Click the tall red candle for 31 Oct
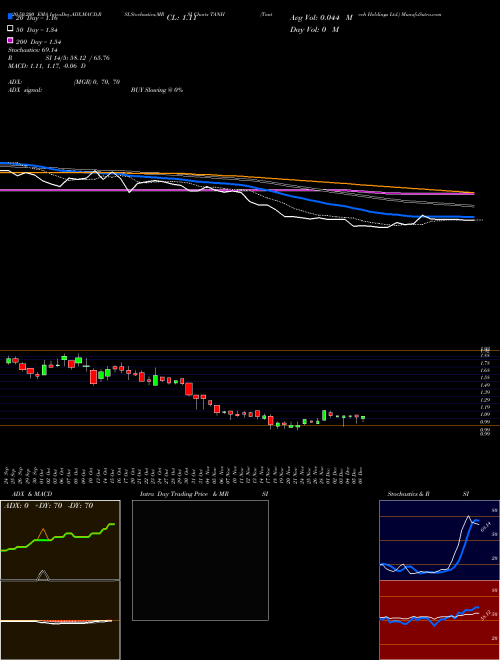 coord(189,389)
